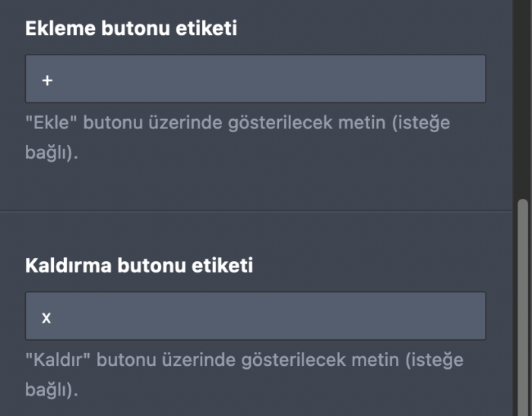Click the "Ekleme butonu etiketi" heading label
The width and height of the screenshot is (532, 416).
131,29
